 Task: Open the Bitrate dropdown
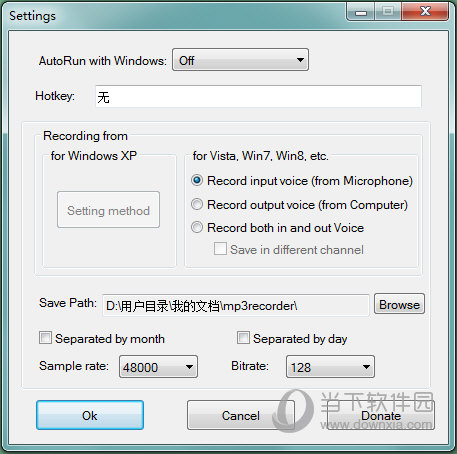[330, 367]
